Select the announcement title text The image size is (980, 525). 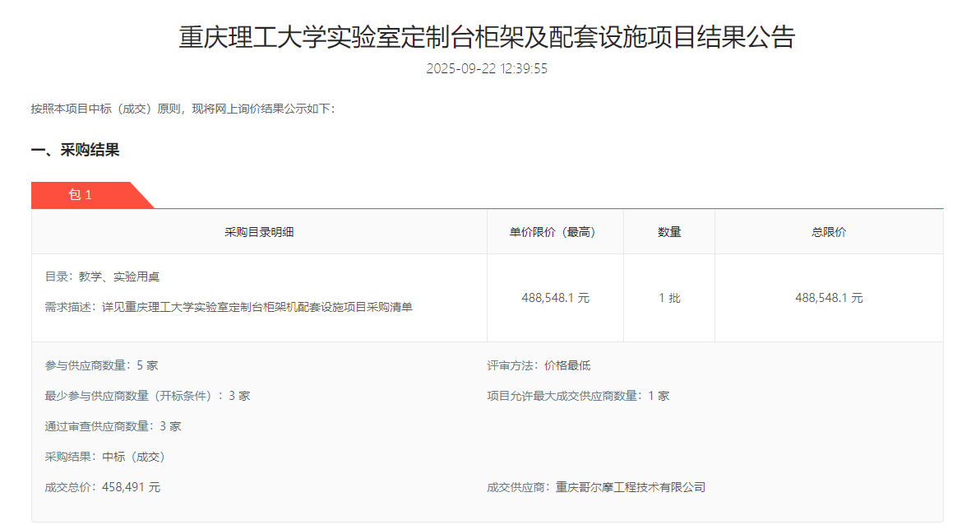pyautogui.click(x=490, y=35)
